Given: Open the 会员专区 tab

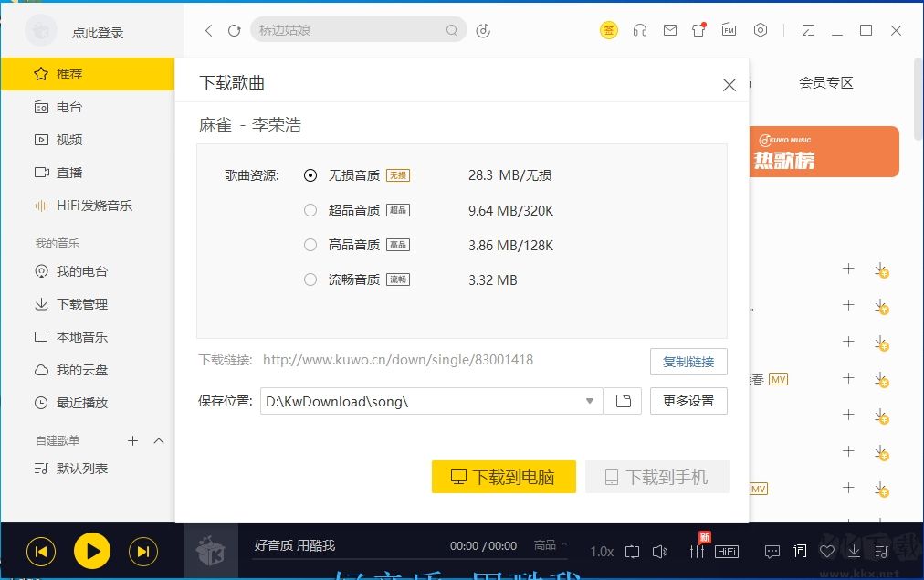Looking at the screenshot, I should point(824,82).
